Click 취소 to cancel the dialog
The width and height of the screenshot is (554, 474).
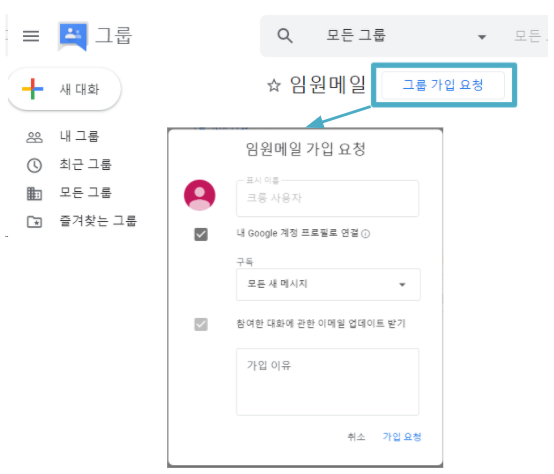coord(356,437)
